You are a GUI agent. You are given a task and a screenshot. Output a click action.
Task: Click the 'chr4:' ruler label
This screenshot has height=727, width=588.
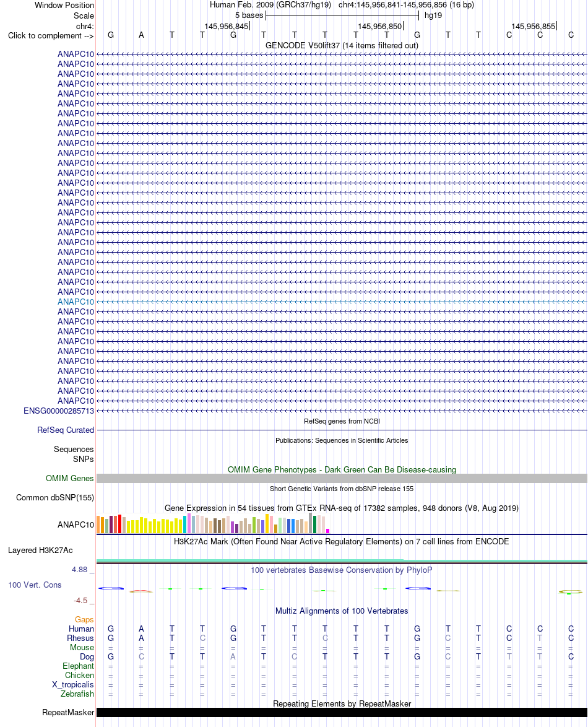point(85,26)
